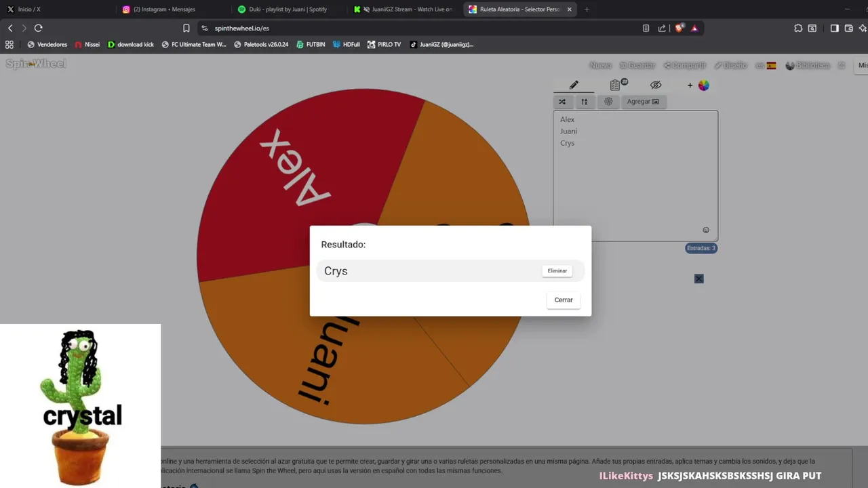Viewport: 868px width, 488px height.
Task: Open Biblioteca library
Action: click(x=808, y=65)
